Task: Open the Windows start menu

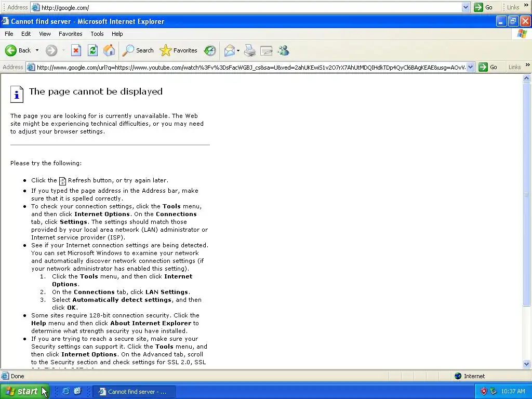Action: (24, 392)
